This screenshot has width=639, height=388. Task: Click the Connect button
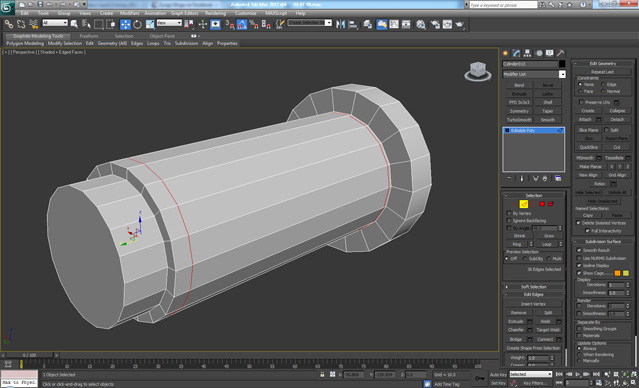(545, 339)
